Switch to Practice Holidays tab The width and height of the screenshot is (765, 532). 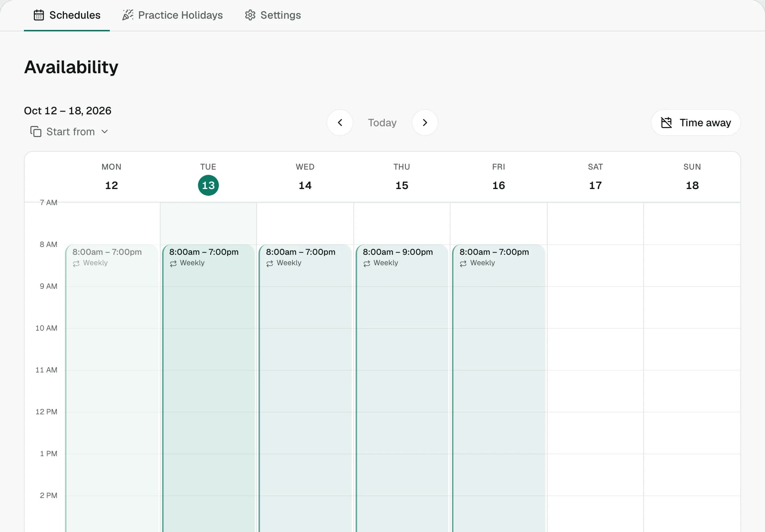pos(172,15)
